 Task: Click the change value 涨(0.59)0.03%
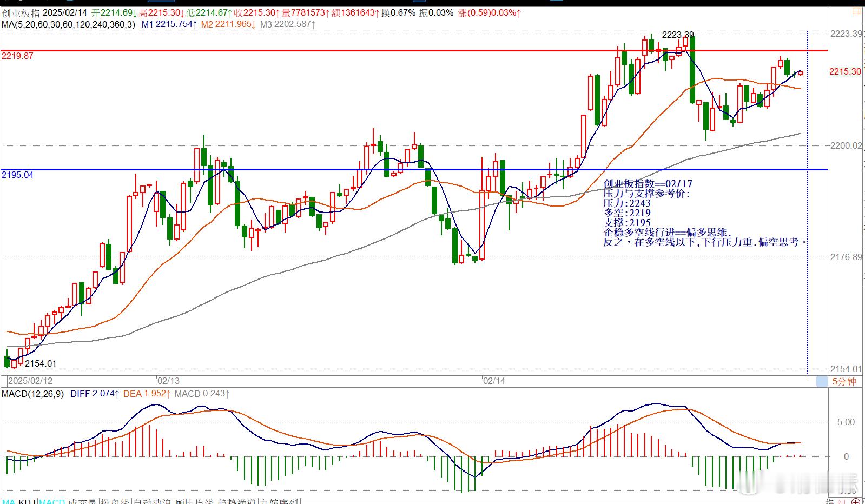point(490,12)
